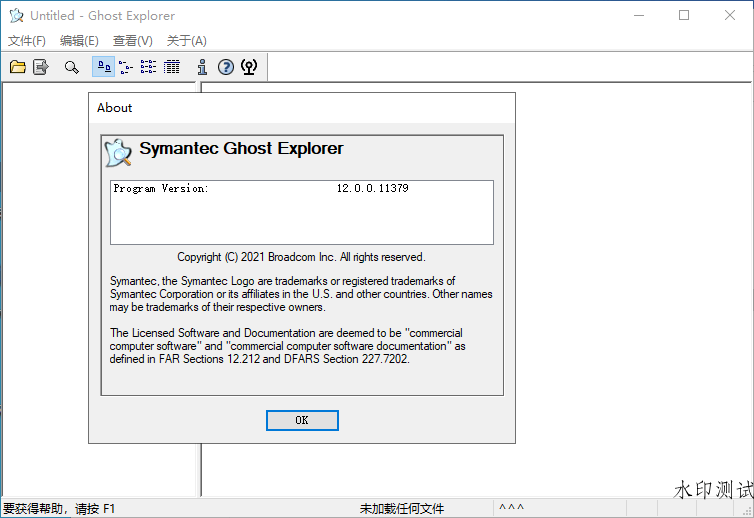754x518 pixels.
Task: Click the extract file toolbar icon
Action: point(41,67)
